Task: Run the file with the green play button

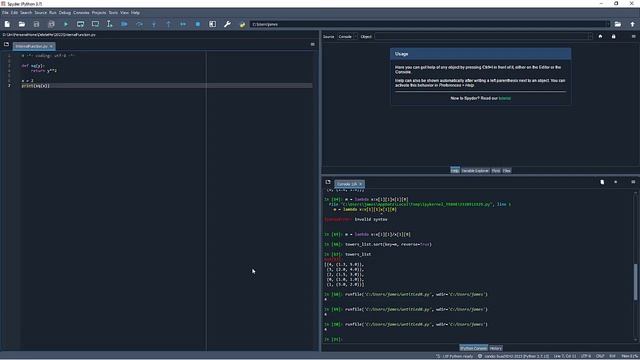Action: pyautogui.click(x=66, y=24)
